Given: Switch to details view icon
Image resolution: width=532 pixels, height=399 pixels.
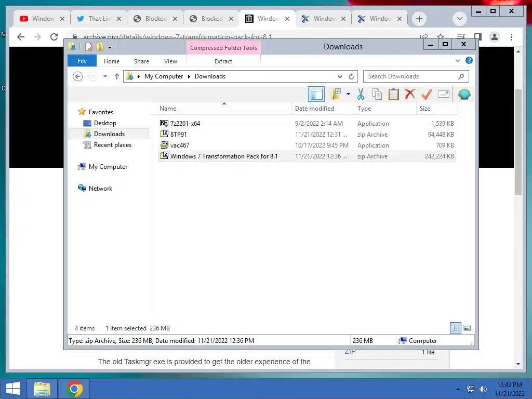Looking at the screenshot, I should click(455, 328).
